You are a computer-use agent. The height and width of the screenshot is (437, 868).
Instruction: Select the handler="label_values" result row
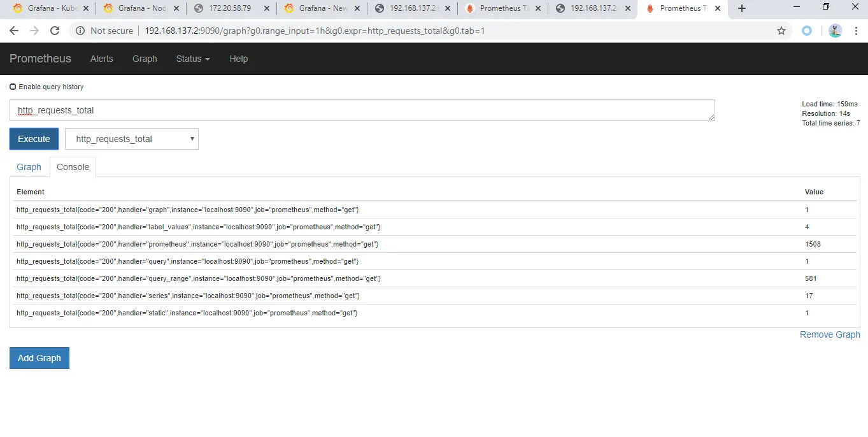tap(435, 227)
